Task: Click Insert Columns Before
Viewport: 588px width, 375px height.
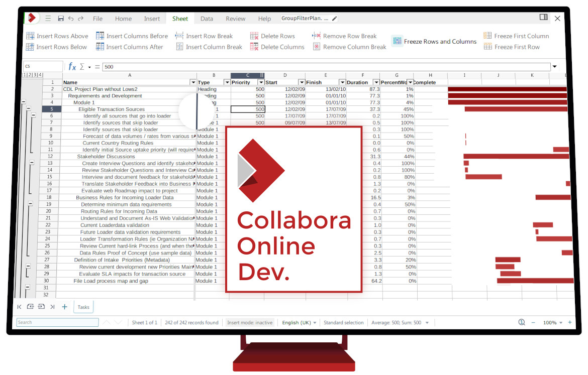Action: click(x=132, y=36)
